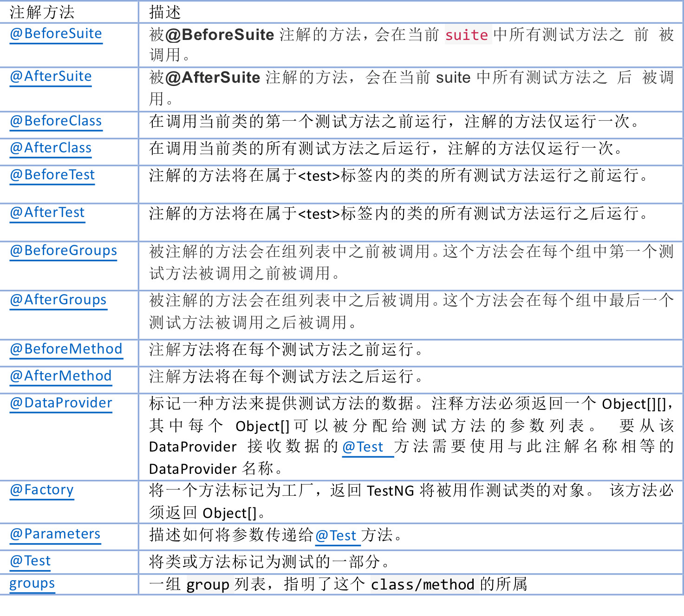Viewport: 684px width, 616px height.
Task: Click Object[][] text in DataProvider description
Action: 634,404
